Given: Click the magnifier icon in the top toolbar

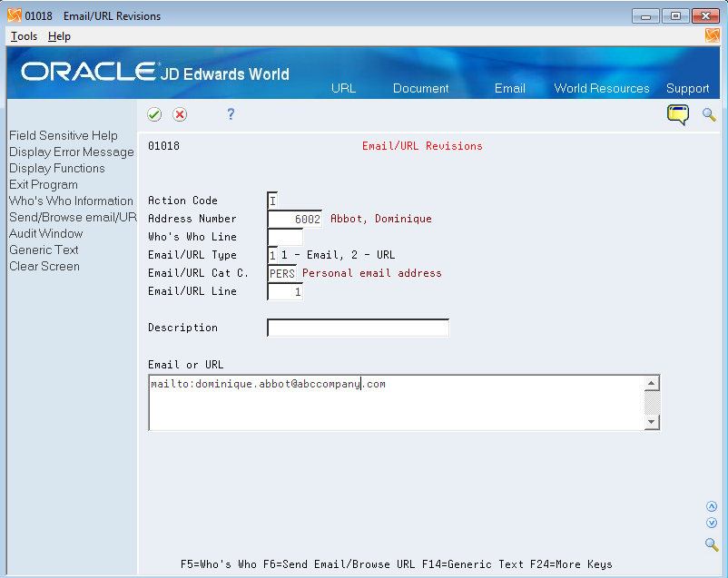Looking at the screenshot, I should tap(709, 114).
